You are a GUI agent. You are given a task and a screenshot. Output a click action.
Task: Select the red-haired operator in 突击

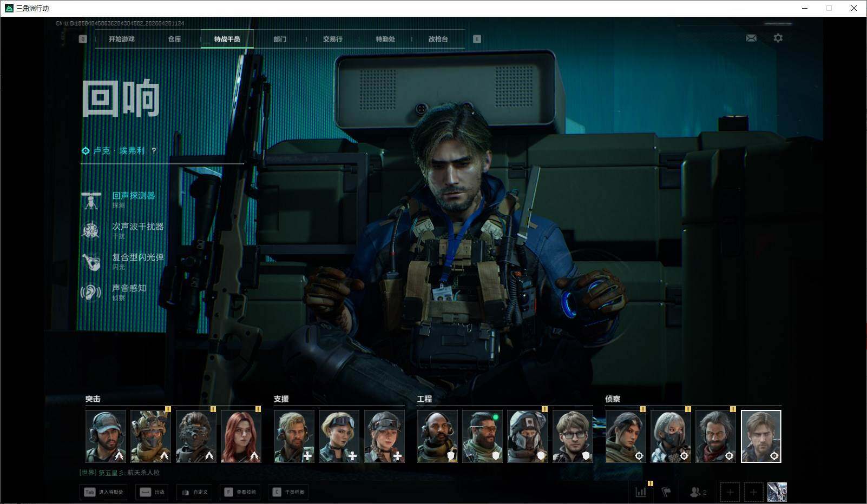coord(241,436)
